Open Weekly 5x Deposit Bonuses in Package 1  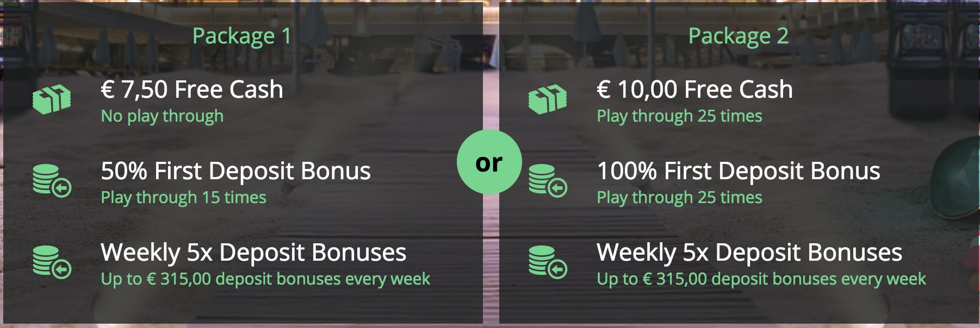[253, 252]
